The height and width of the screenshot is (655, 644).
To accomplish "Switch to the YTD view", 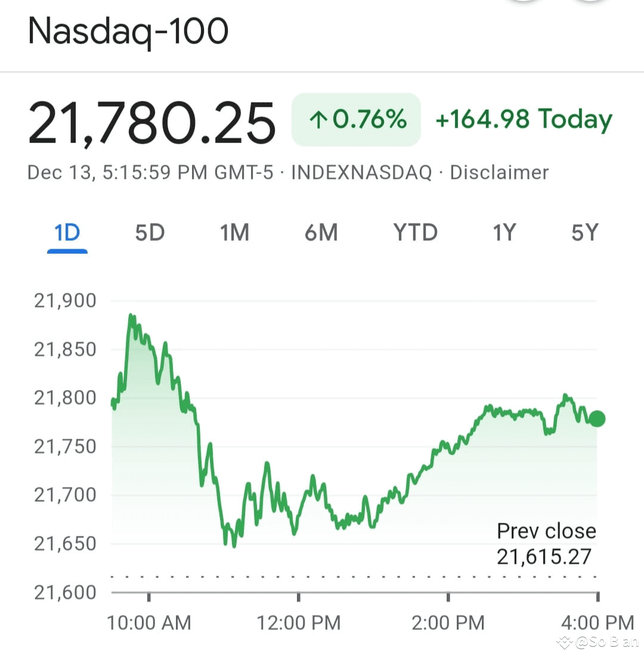I will pyautogui.click(x=415, y=233).
